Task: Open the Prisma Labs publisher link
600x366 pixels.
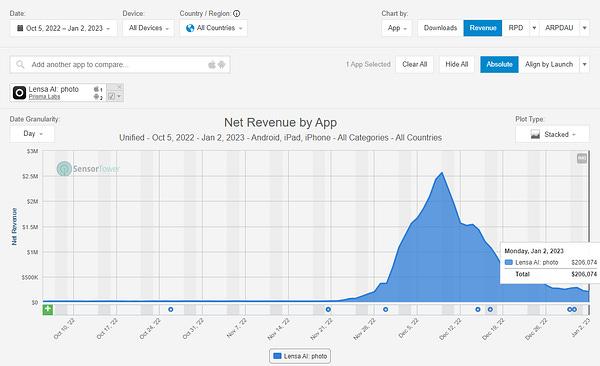Action: [44, 97]
